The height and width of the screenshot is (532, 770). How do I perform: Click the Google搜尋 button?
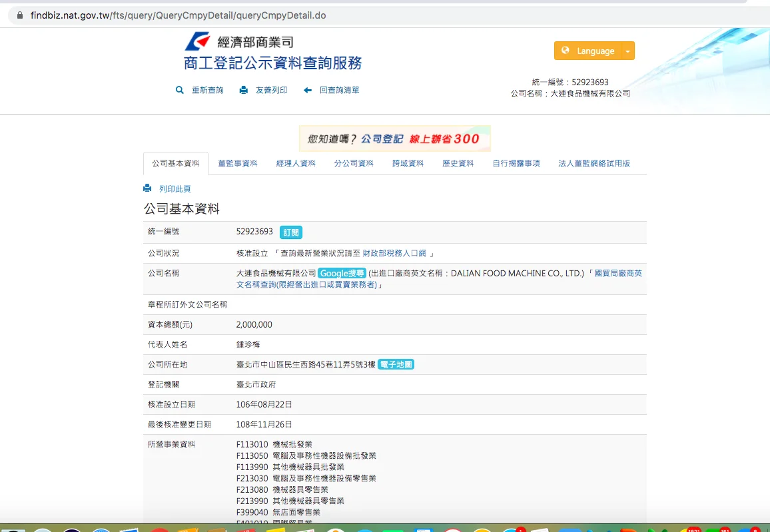(342, 273)
